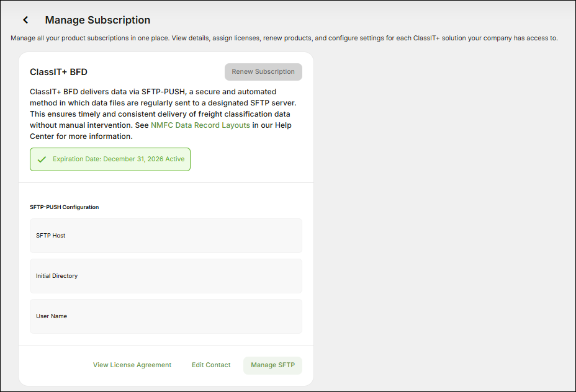Click Renew Subscription
Viewport: 576px width, 392px height.
[263, 72]
